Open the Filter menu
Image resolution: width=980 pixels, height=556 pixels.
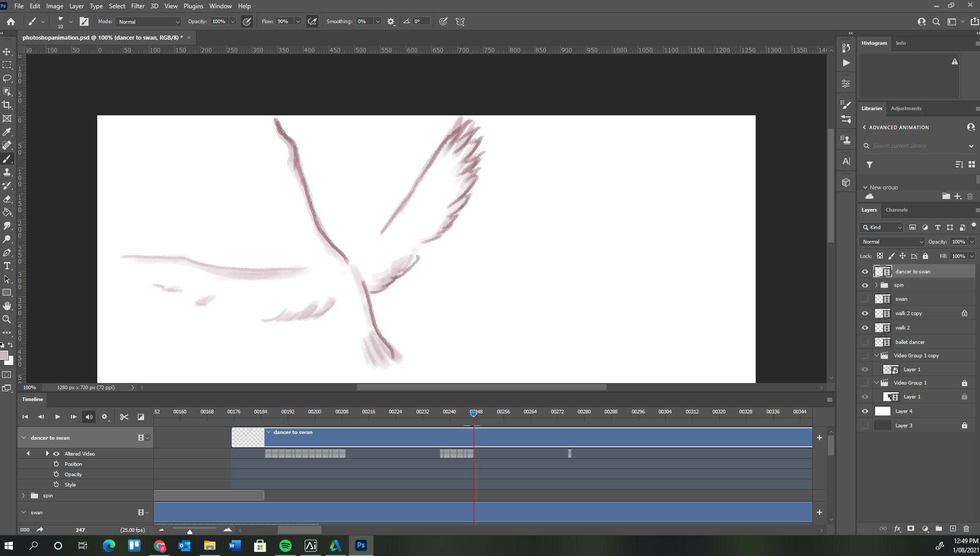click(x=137, y=6)
